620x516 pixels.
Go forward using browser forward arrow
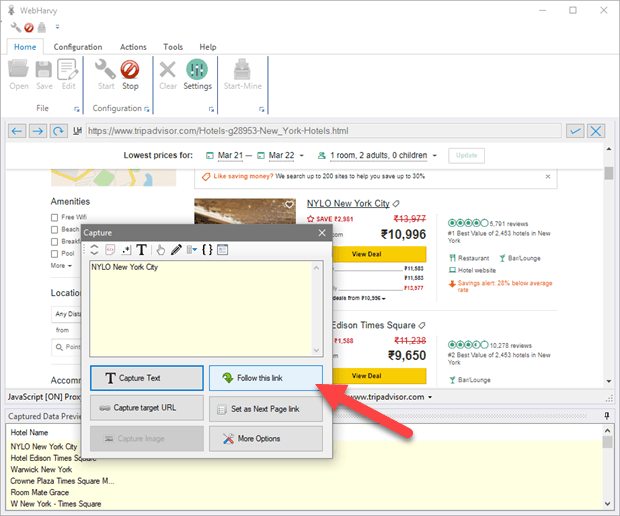[38, 131]
